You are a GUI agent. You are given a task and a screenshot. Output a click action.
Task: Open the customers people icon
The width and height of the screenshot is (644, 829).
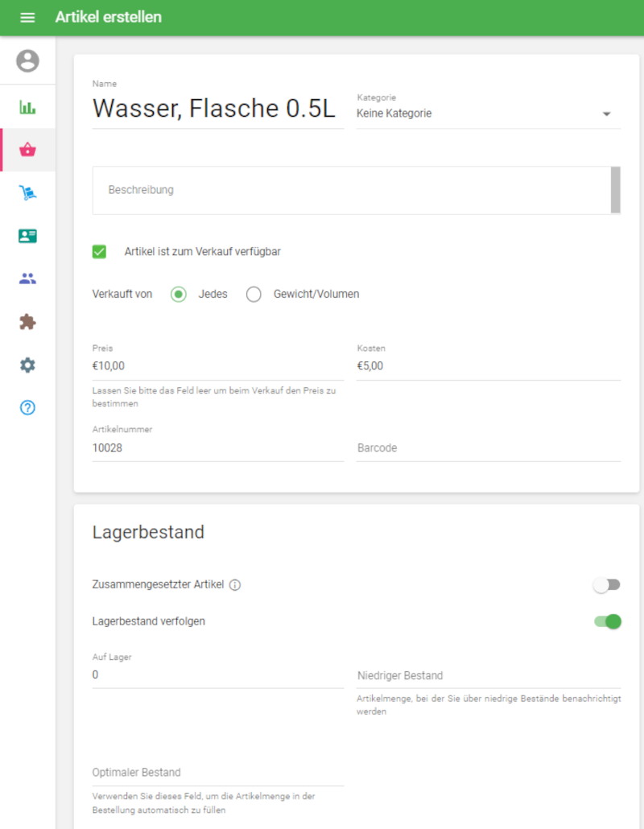click(27, 278)
